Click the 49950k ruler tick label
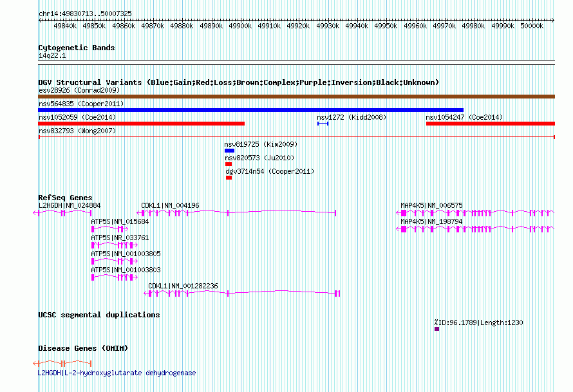 (x=386, y=26)
